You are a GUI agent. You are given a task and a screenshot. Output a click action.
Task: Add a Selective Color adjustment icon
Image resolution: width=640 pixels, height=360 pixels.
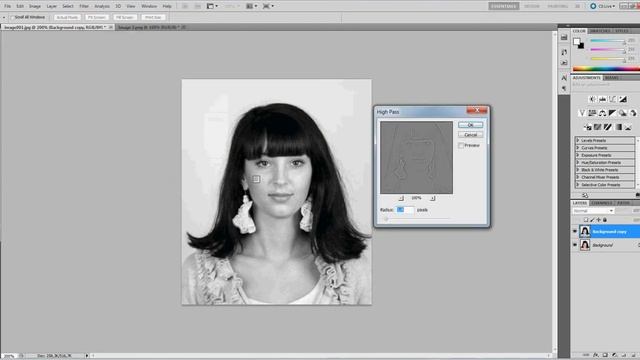coord(628,127)
